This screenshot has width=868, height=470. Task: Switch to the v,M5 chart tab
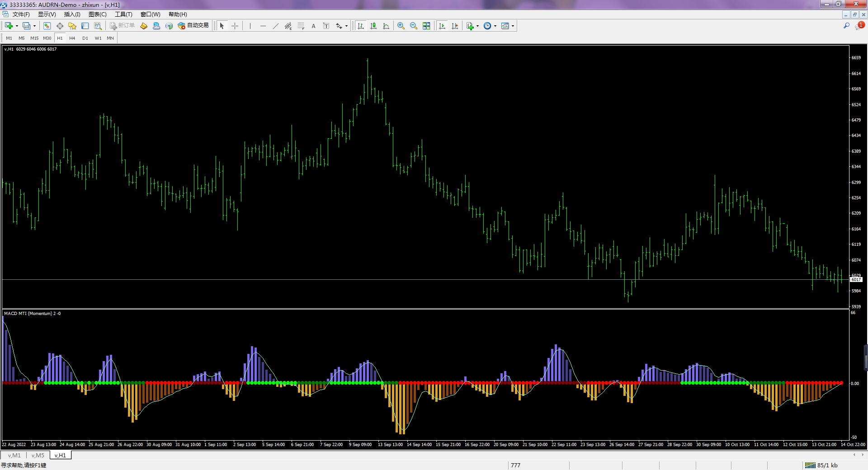(x=38, y=455)
